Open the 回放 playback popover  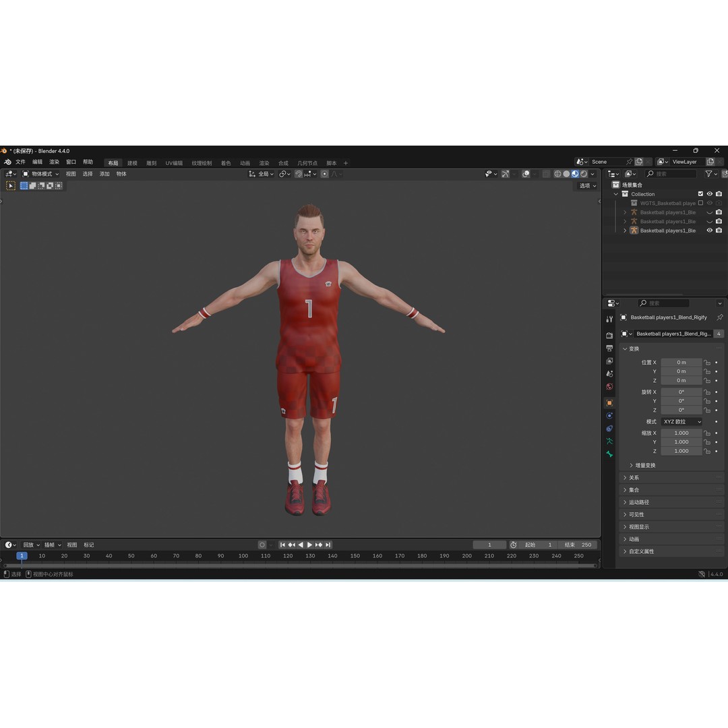(31, 545)
